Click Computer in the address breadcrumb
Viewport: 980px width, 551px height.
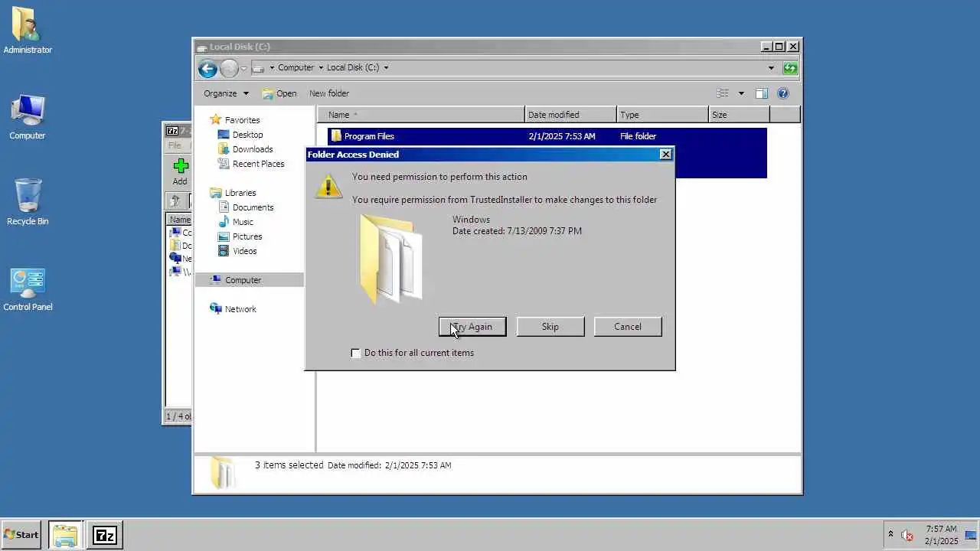tap(296, 67)
